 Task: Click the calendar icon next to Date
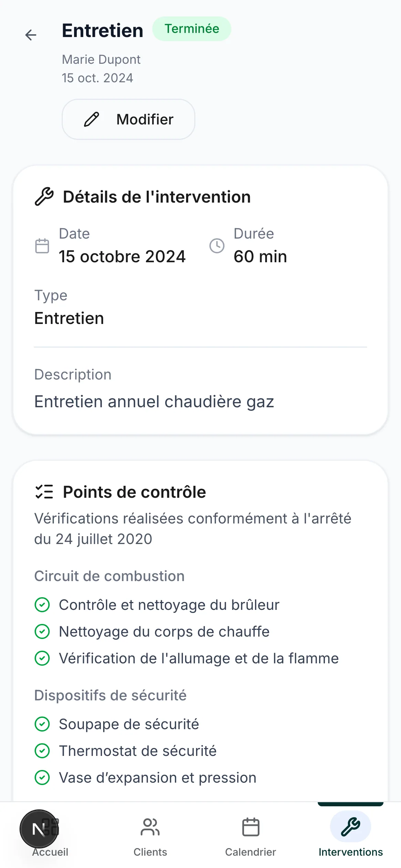(42, 246)
